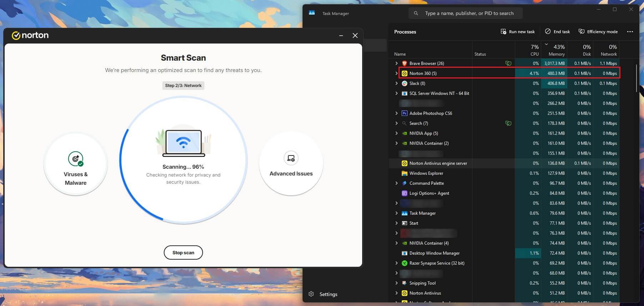Click the Slack process icon

[405, 83]
